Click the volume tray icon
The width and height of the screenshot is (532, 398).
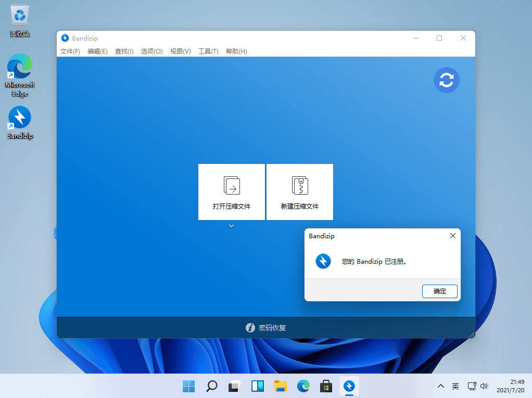pyautogui.click(x=484, y=386)
